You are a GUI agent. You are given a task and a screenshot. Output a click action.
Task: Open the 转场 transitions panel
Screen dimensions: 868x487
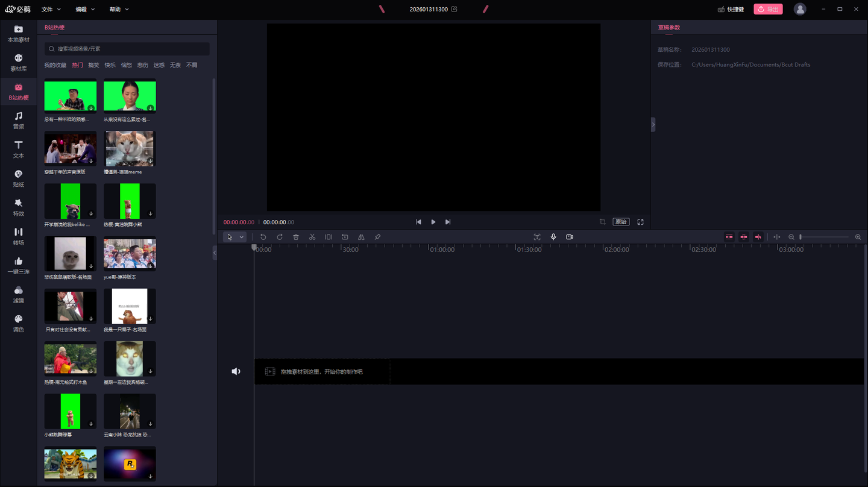click(18, 236)
